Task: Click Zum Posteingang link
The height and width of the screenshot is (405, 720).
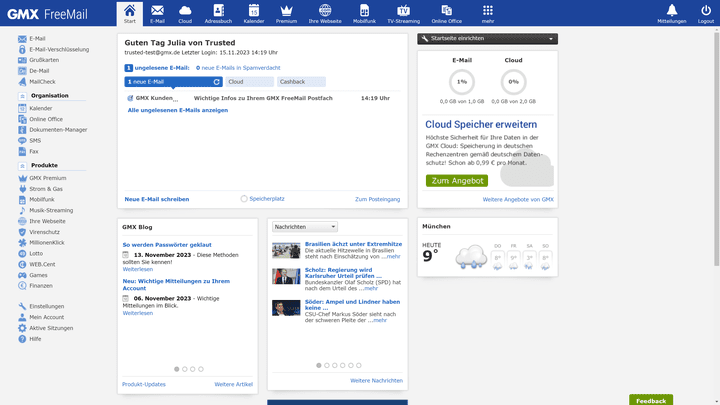Action: [377, 199]
